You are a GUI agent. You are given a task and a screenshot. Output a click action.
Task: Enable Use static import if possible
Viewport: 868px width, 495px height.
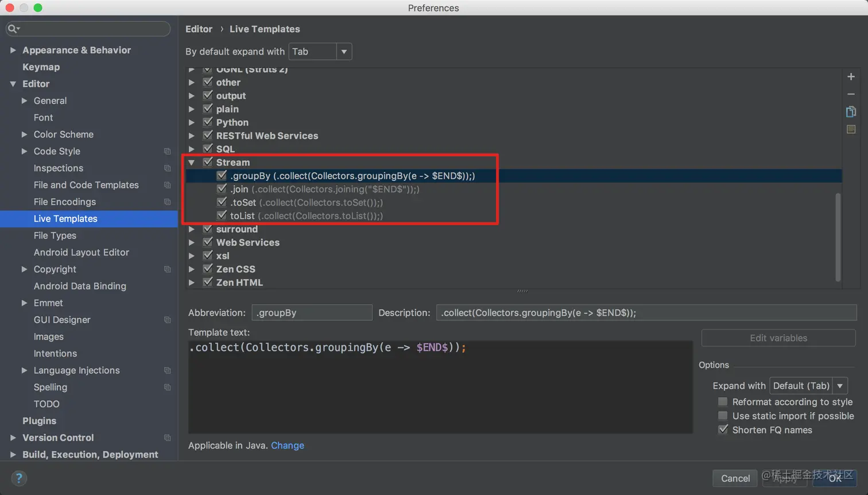click(x=723, y=415)
